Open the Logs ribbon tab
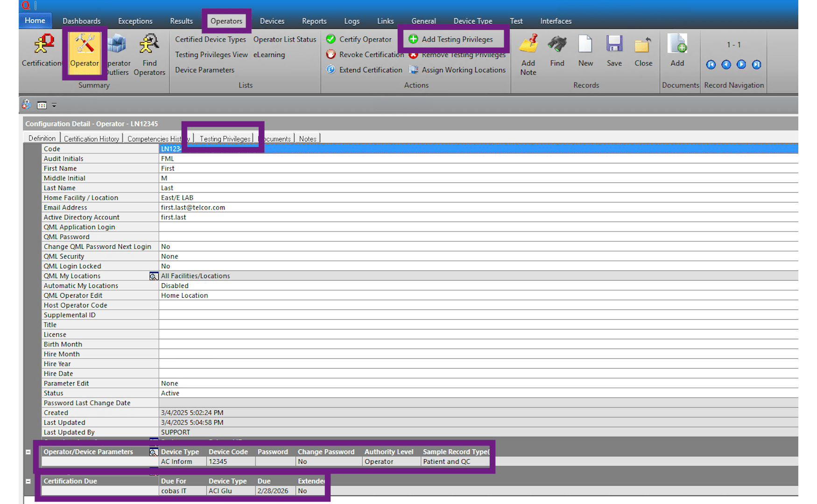Screen dimensions: 817x504 [x=352, y=21]
